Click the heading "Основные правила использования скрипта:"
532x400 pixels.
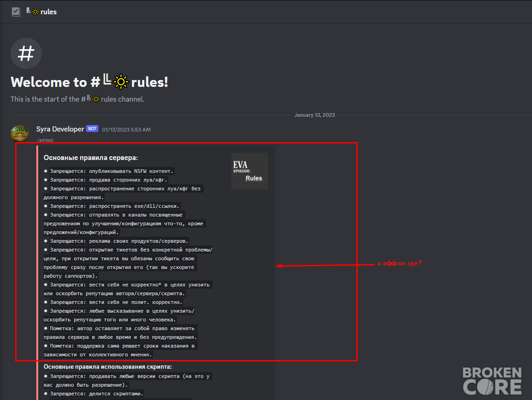[x=108, y=367]
